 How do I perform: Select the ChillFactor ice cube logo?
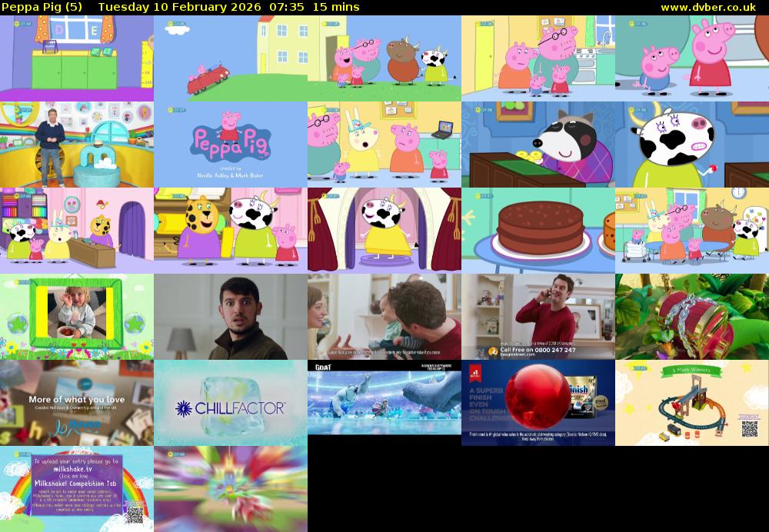coord(231,403)
